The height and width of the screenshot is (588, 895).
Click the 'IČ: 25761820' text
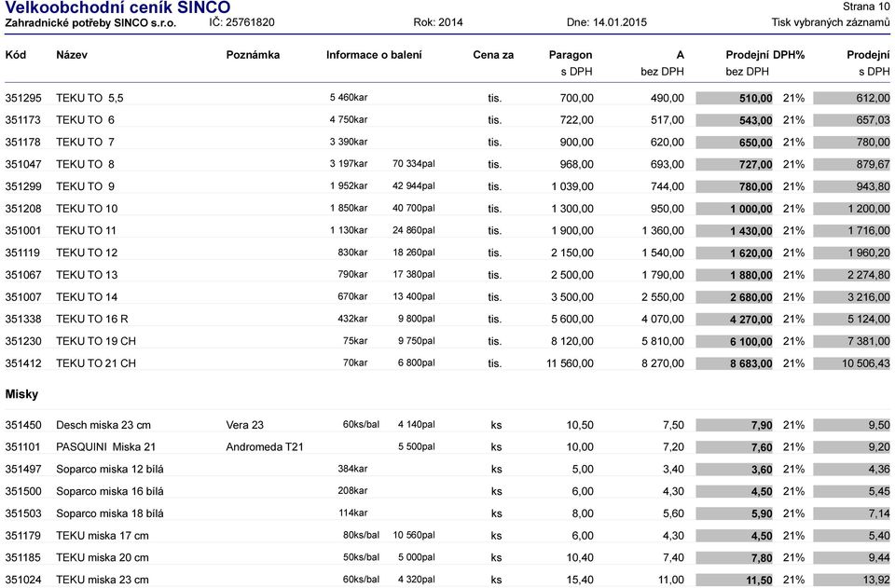(x=242, y=22)
